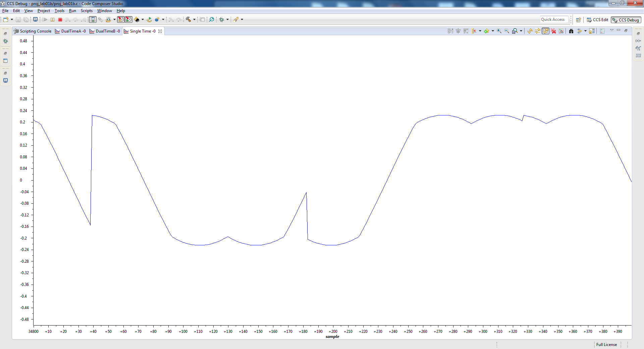Open the Project menu
The height and width of the screenshot is (349, 644).
[x=44, y=11]
